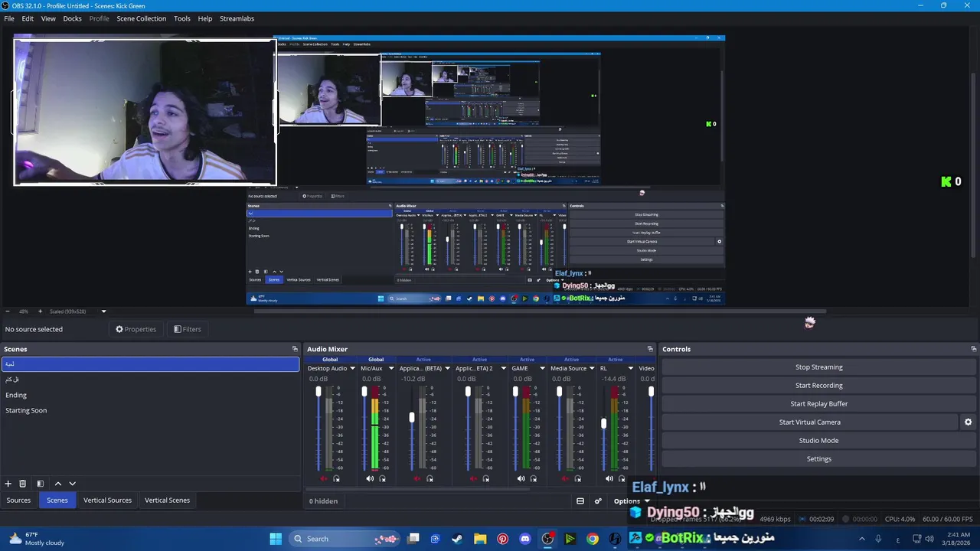The image size is (980, 551).
Task: Pop out the Scenes dock
Action: tap(295, 349)
